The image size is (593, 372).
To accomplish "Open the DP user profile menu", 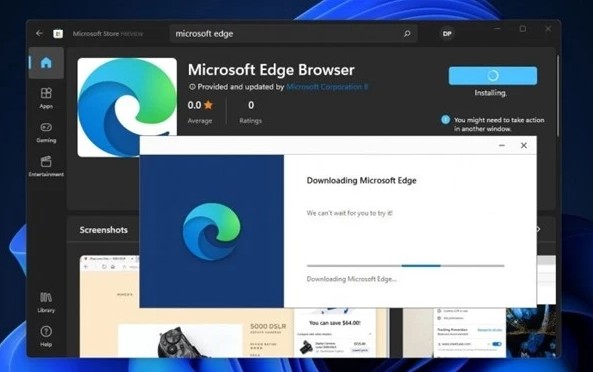I will 447,34.
